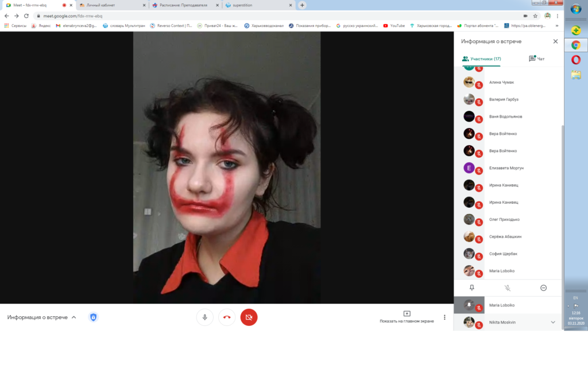Select participant Алина Чумак
588x392 pixels.
tap(508, 82)
